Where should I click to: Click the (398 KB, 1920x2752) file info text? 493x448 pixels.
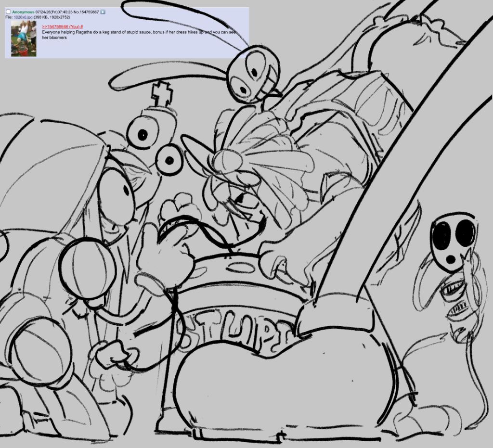[52, 17]
